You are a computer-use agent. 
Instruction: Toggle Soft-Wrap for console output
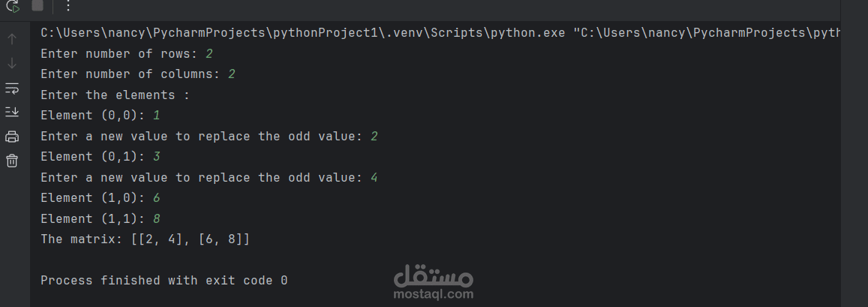pyautogui.click(x=12, y=88)
